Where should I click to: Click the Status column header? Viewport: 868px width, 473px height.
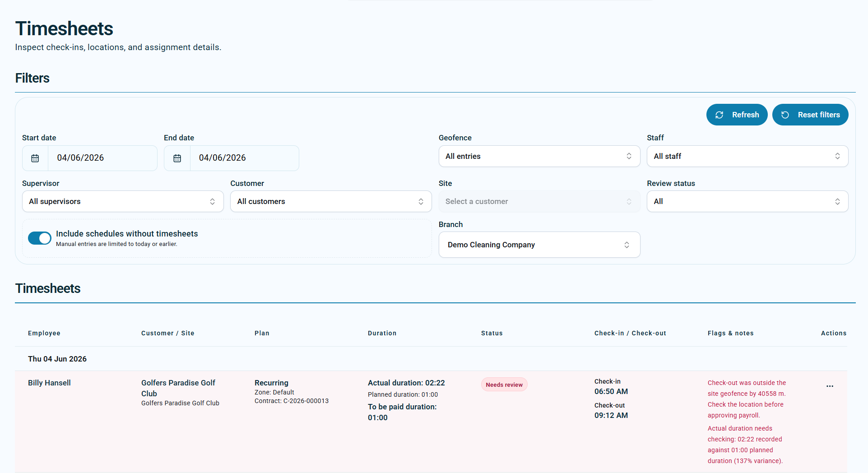(x=492, y=333)
